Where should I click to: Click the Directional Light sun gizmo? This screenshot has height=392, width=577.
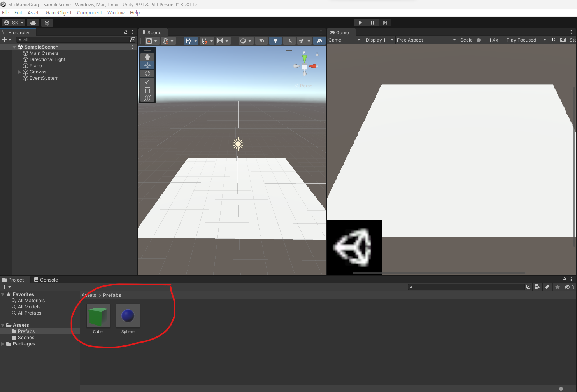click(x=238, y=144)
